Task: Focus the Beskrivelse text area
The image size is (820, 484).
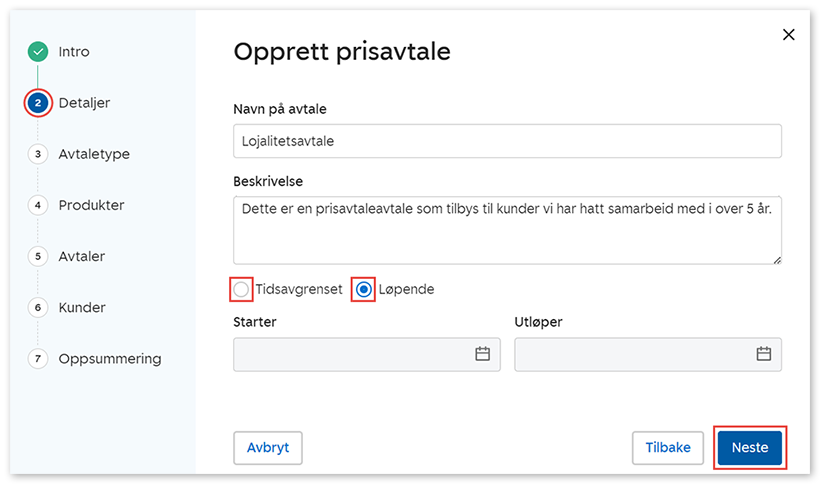Action: pyautogui.click(x=507, y=229)
